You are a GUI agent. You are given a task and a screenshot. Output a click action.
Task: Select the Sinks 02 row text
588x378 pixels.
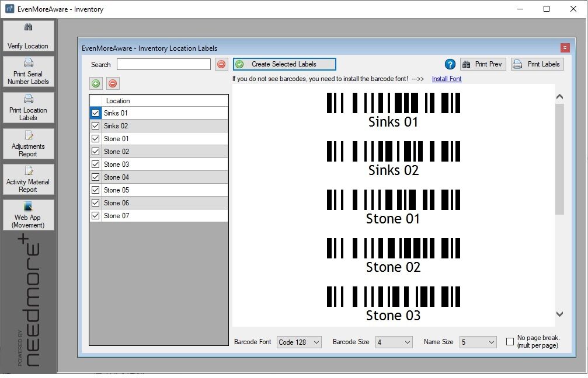click(116, 126)
